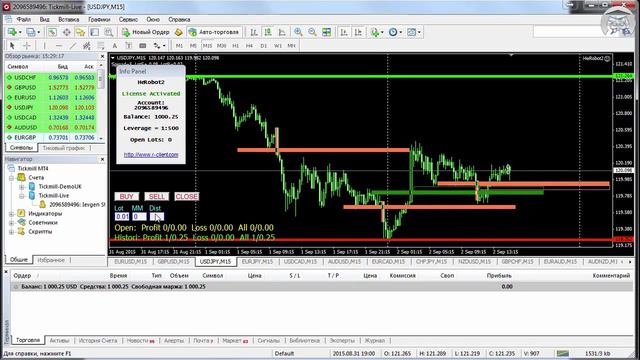Switch to EURJPY,M15 chart tab
The height and width of the screenshot is (360, 640).
pos(257,262)
